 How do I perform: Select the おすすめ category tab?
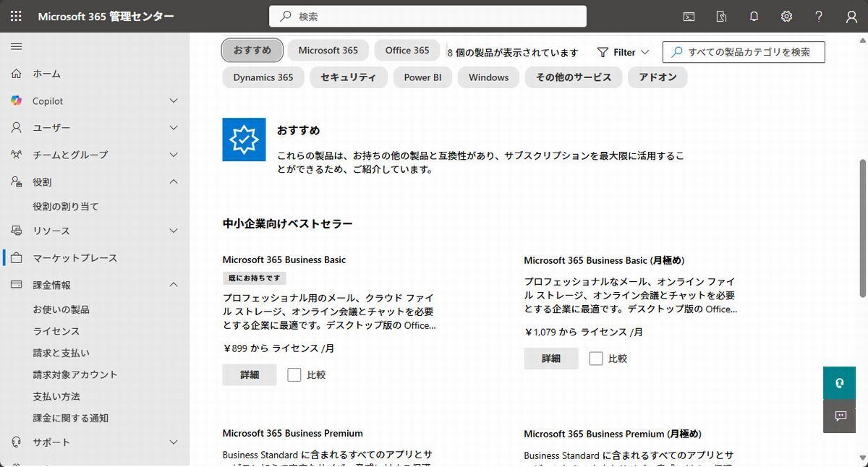point(252,50)
